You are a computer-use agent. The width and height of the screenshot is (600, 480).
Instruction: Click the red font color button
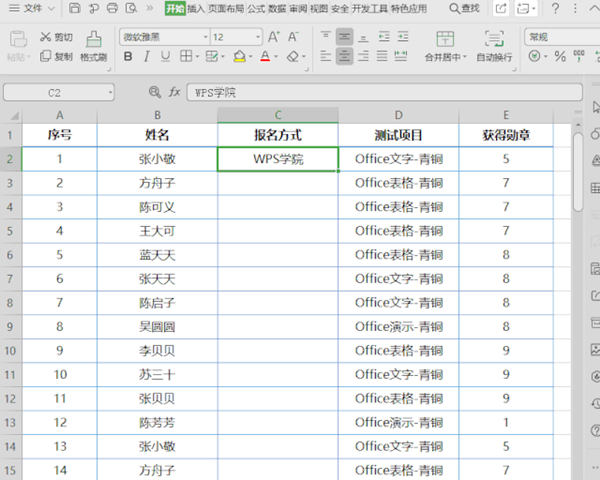265,57
